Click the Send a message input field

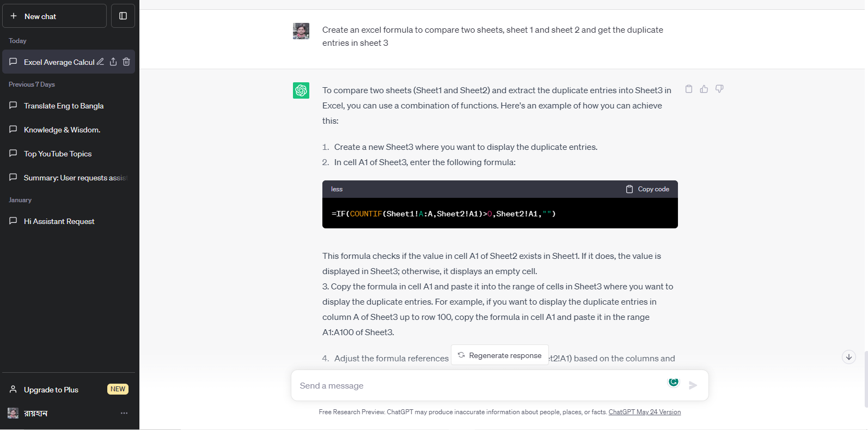[479, 385]
